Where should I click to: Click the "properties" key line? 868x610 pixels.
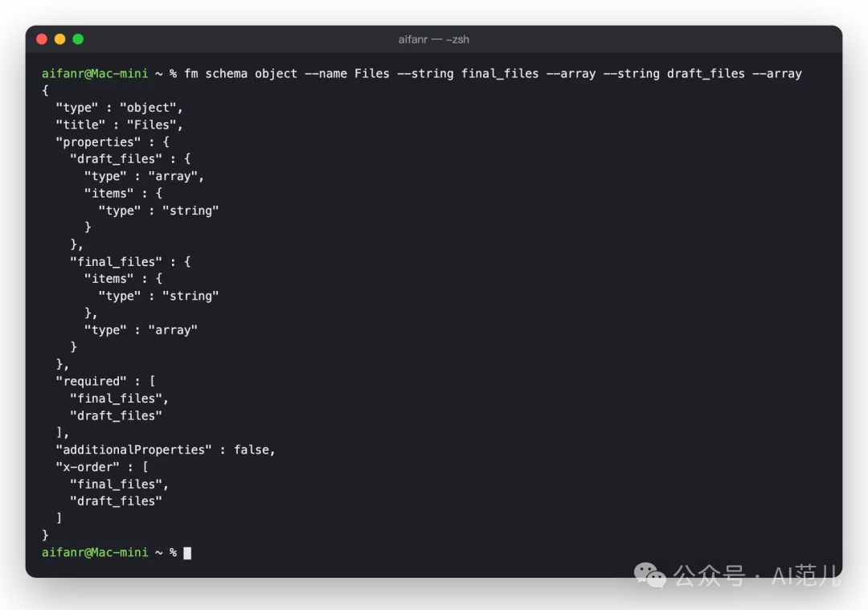(x=113, y=141)
